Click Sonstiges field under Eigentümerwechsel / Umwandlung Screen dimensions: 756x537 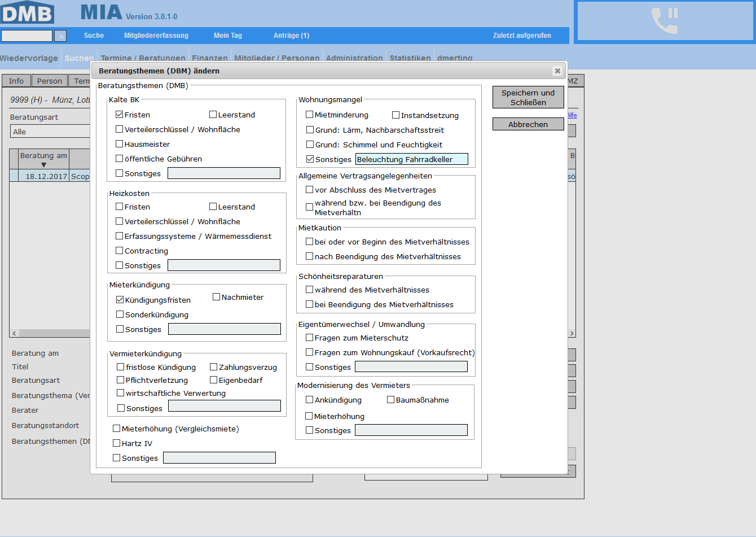coord(411,367)
